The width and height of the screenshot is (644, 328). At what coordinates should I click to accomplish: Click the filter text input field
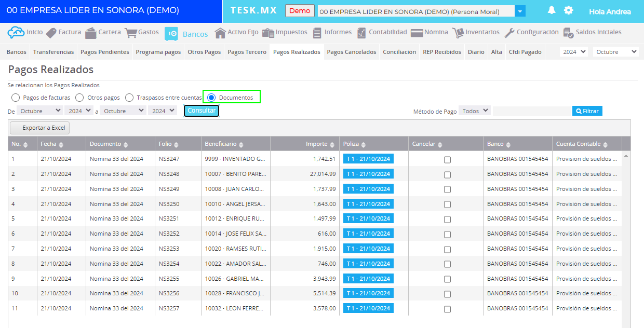(531, 111)
